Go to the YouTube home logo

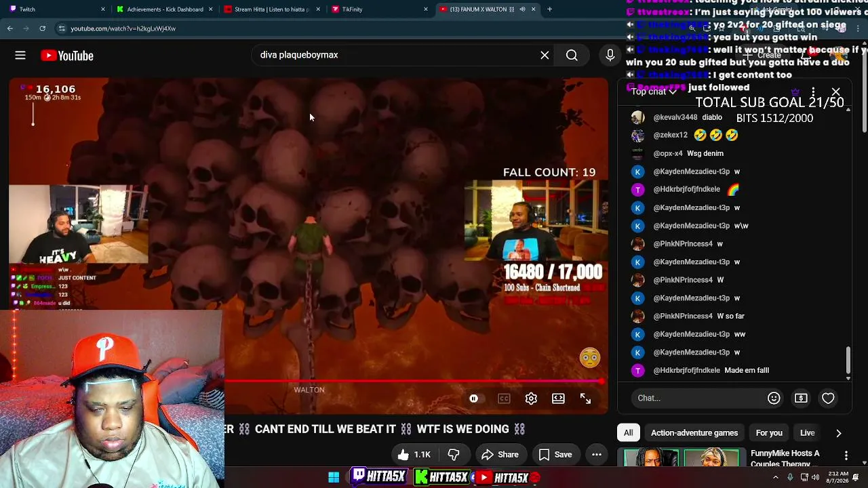pyautogui.click(x=67, y=56)
